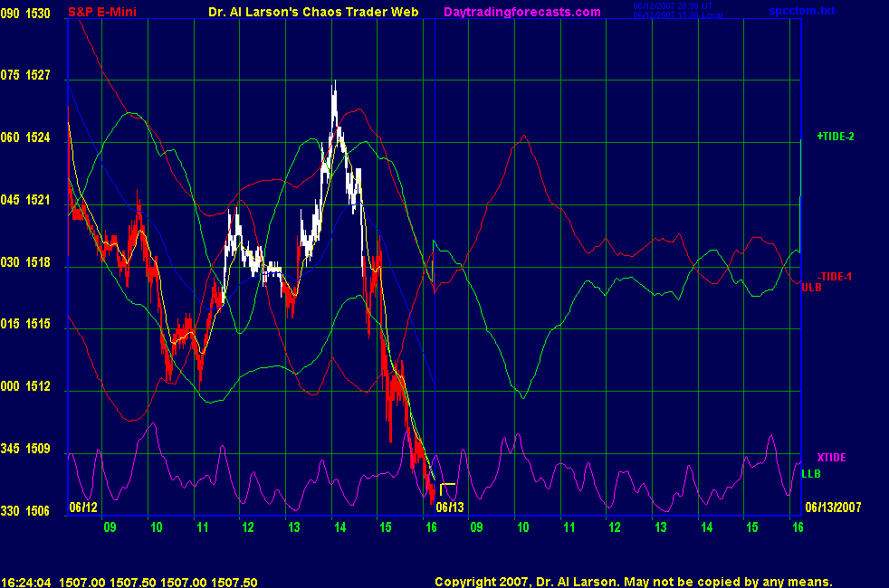Click the S&P E-Mini title
The image size is (889, 588).
(113, 12)
